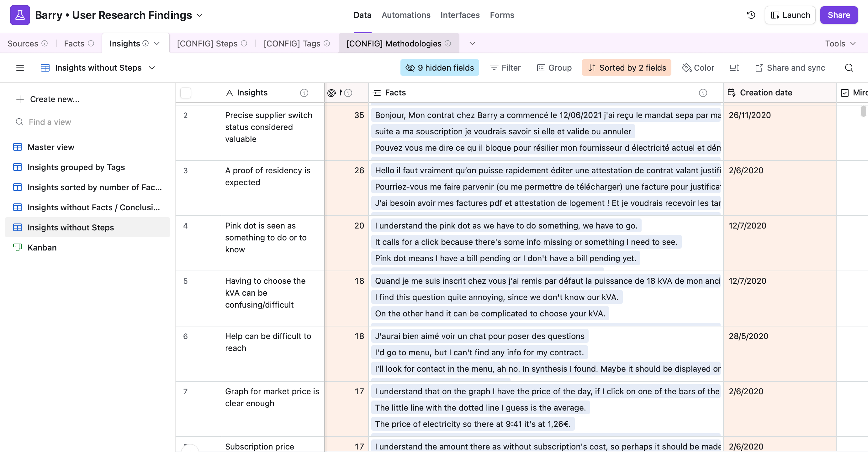Open the Color options button
Image resolution: width=868 pixels, height=452 pixels.
point(698,68)
